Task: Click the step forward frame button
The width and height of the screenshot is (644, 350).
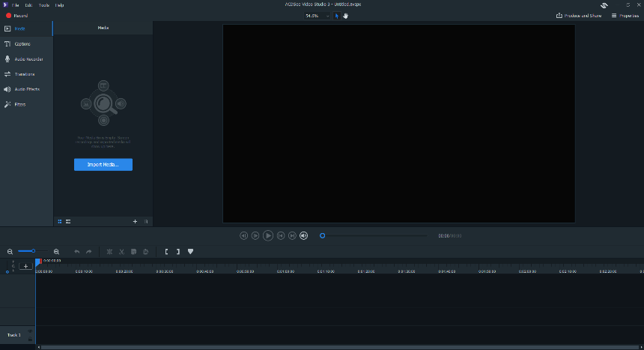Action: pyautogui.click(x=255, y=235)
